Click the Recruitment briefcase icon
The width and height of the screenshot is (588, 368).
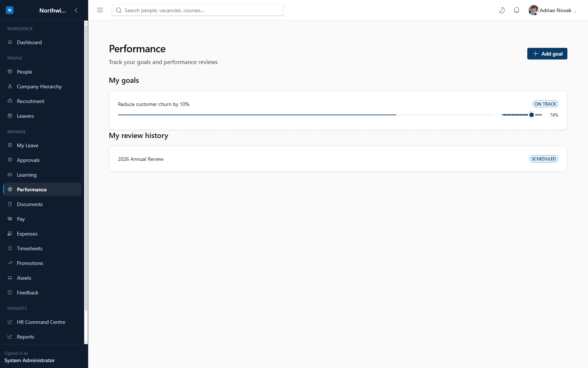(10, 101)
